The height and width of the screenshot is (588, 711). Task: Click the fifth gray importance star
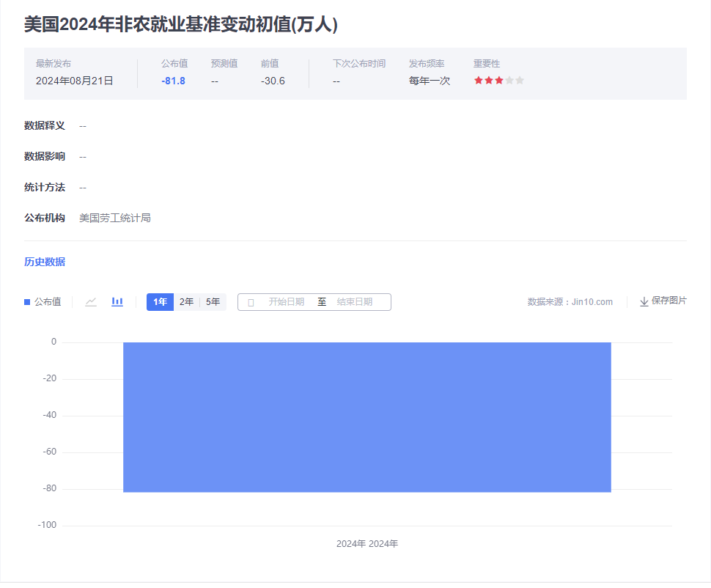tap(520, 81)
